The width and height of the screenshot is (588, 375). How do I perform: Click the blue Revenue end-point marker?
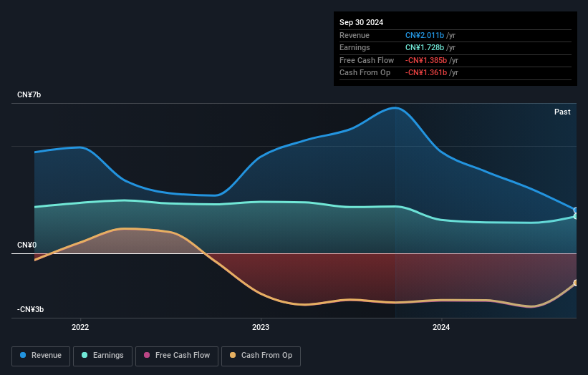pyautogui.click(x=576, y=210)
